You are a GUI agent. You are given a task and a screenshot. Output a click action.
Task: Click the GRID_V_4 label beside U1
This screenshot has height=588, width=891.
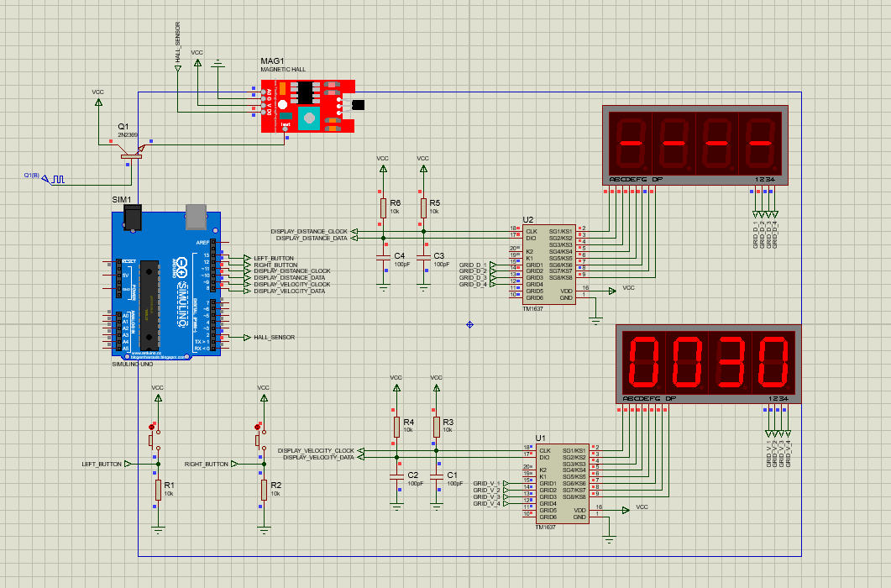[x=486, y=504]
